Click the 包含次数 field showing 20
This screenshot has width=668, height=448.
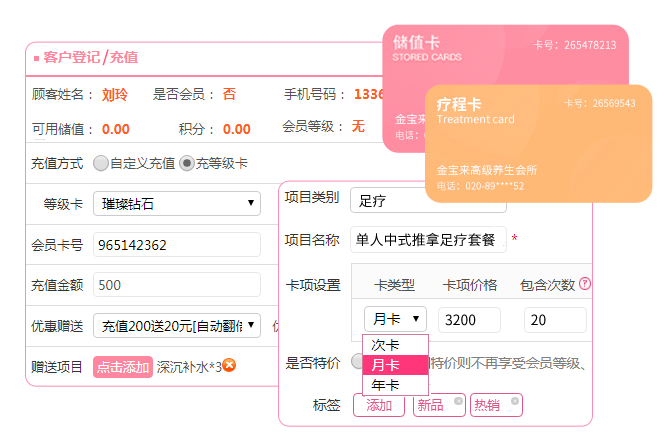point(555,320)
